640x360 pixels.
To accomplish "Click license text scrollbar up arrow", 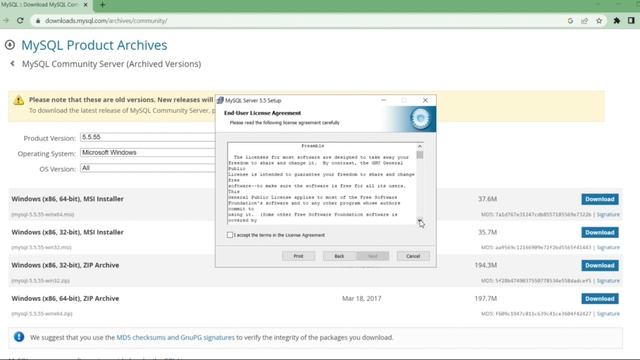I will [x=420, y=146].
